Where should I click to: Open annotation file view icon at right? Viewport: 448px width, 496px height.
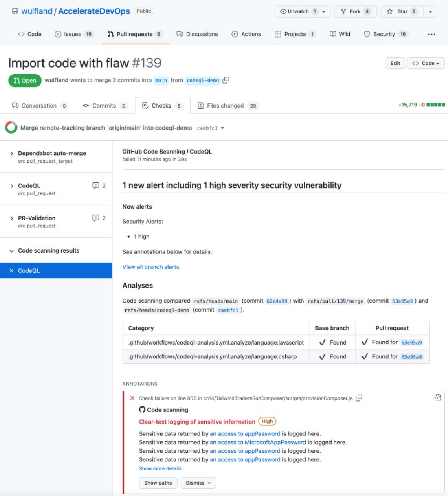(438, 397)
